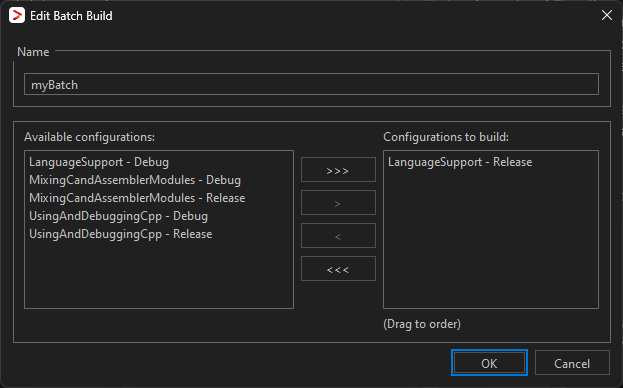The image size is (623, 388).
Task: Add all configurations with >>> button
Action: click(x=338, y=170)
